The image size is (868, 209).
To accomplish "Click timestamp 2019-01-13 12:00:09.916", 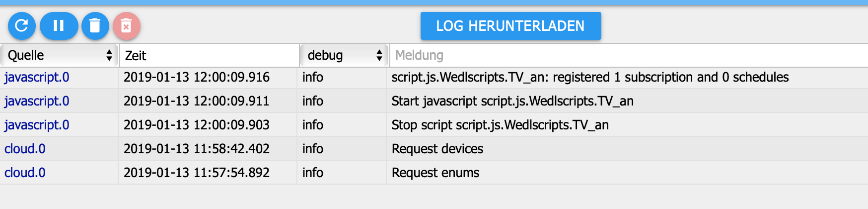I will point(197,77).
